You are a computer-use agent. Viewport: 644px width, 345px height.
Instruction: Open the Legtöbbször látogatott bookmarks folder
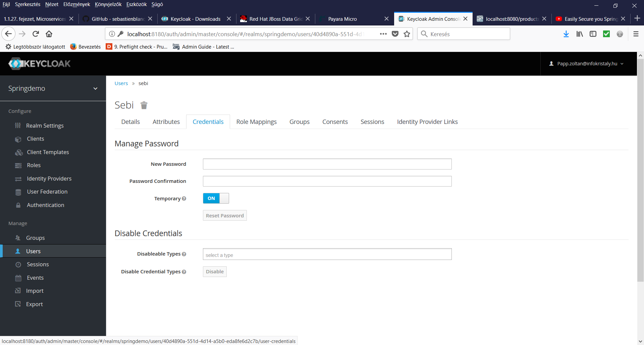[x=36, y=47]
